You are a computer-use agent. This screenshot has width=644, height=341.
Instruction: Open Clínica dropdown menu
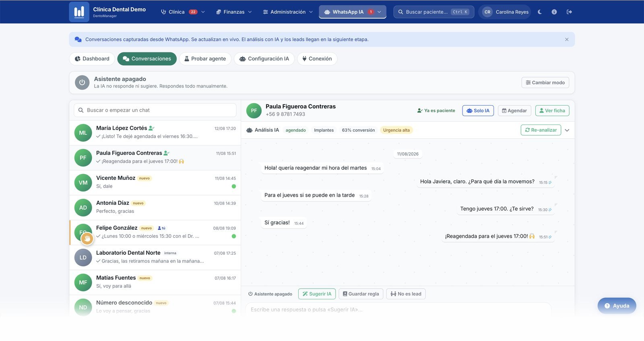[x=183, y=12]
